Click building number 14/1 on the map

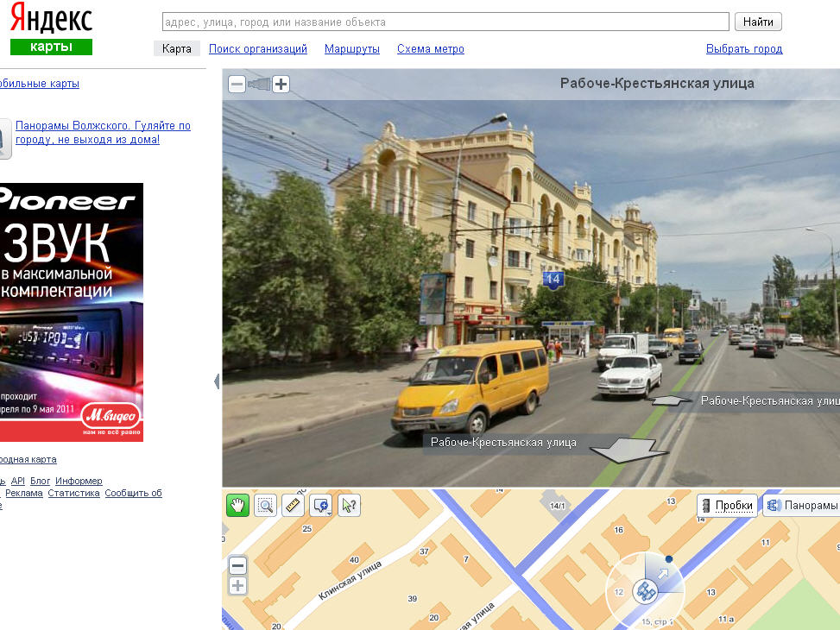click(x=557, y=506)
